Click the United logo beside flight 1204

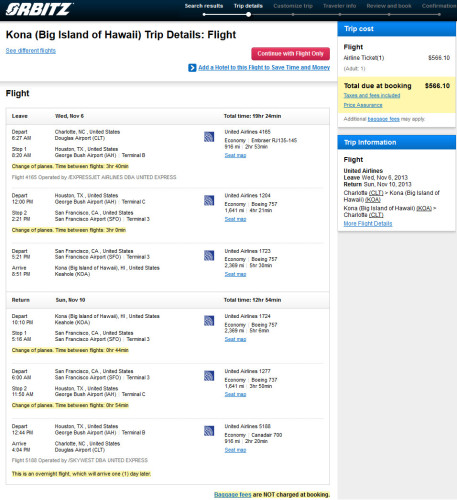(x=209, y=200)
